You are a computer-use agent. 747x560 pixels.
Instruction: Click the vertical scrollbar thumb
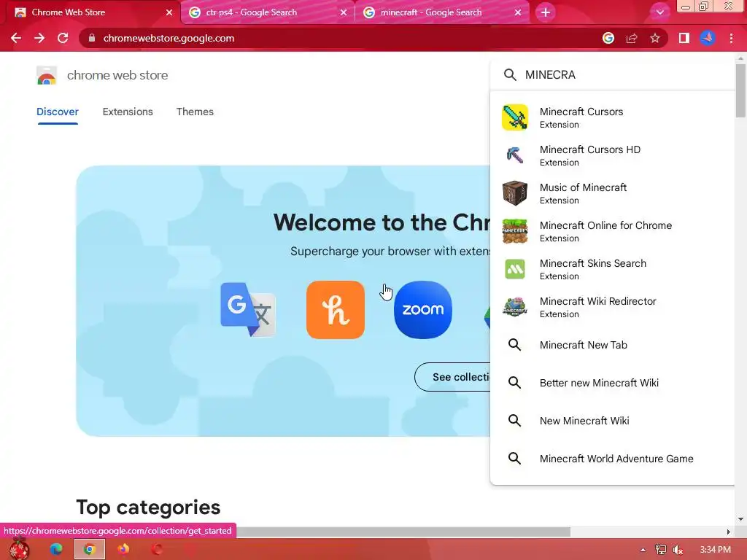click(740, 90)
